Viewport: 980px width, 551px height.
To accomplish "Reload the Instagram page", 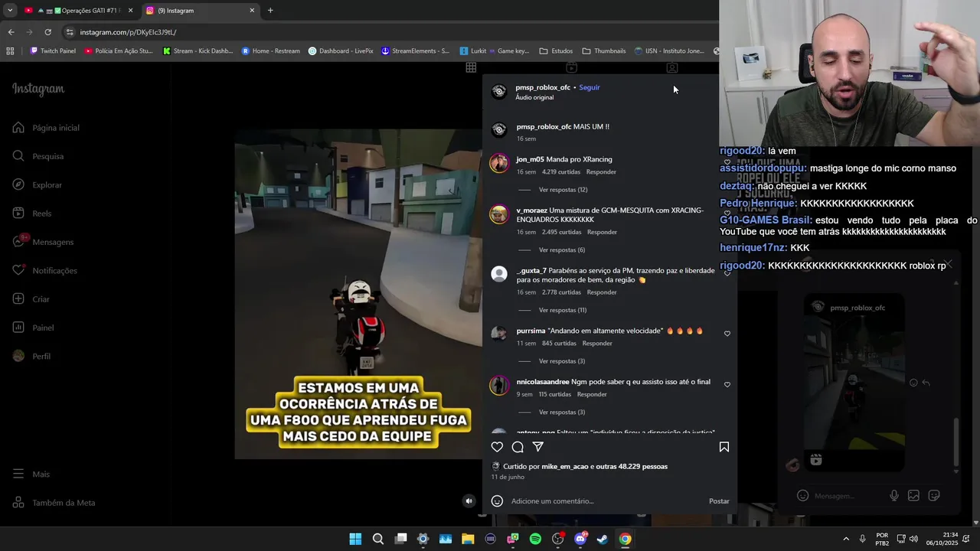I will (47, 32).
